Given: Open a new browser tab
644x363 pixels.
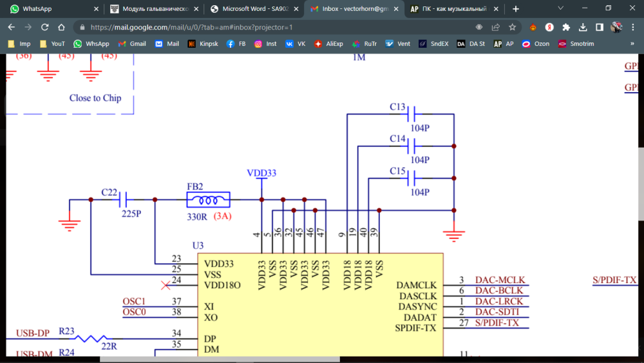Looking at the screenshot, I should coord(516,9).
